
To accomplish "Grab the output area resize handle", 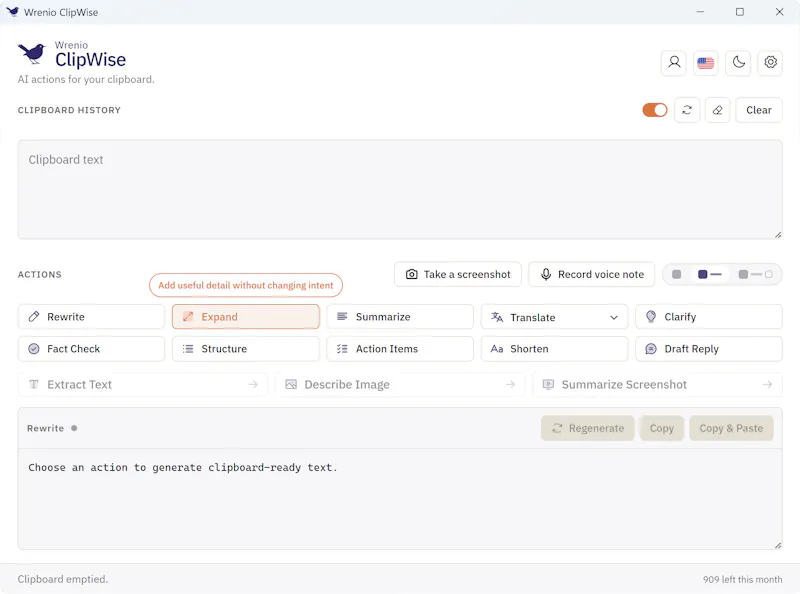I will point(778,546).
